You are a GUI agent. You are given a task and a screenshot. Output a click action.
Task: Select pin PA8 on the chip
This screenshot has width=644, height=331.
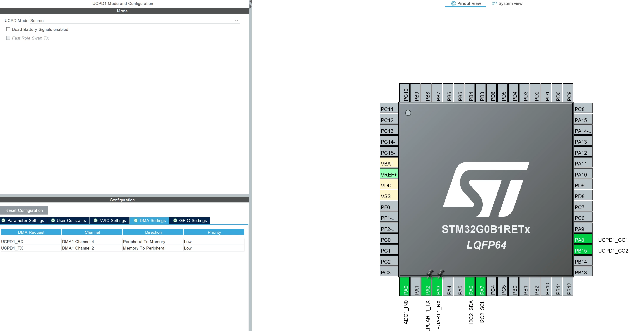pos(583,239)
